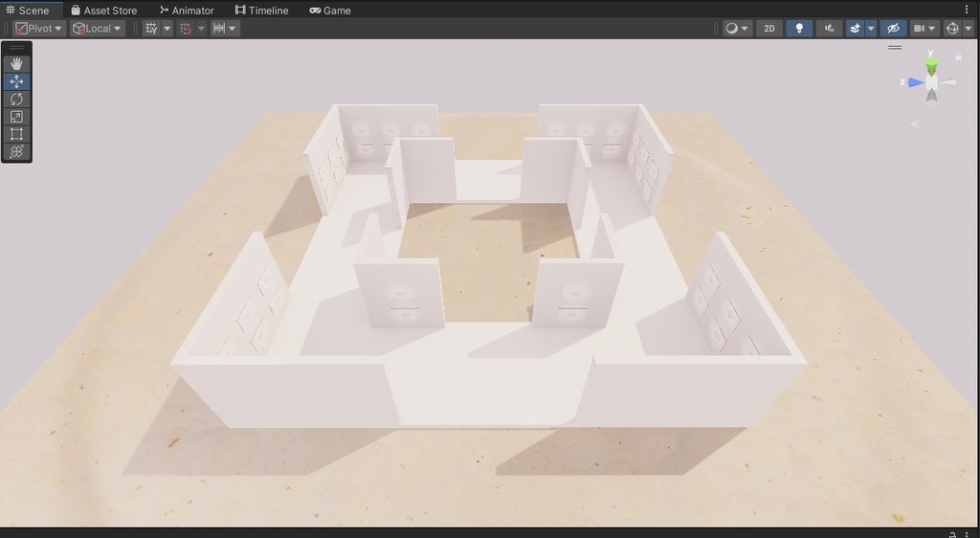
Task: Switch to the Timeline tab
Action: coord(262,10)
